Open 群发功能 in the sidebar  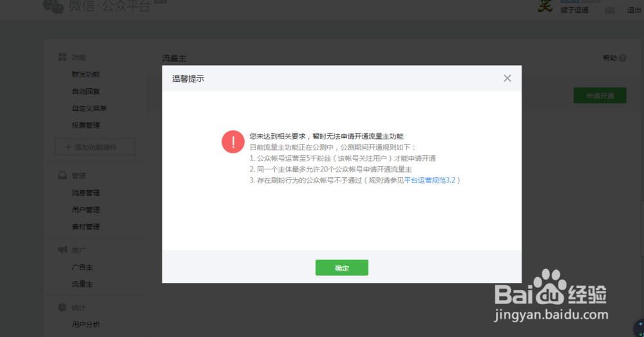(x=86, y=74)
